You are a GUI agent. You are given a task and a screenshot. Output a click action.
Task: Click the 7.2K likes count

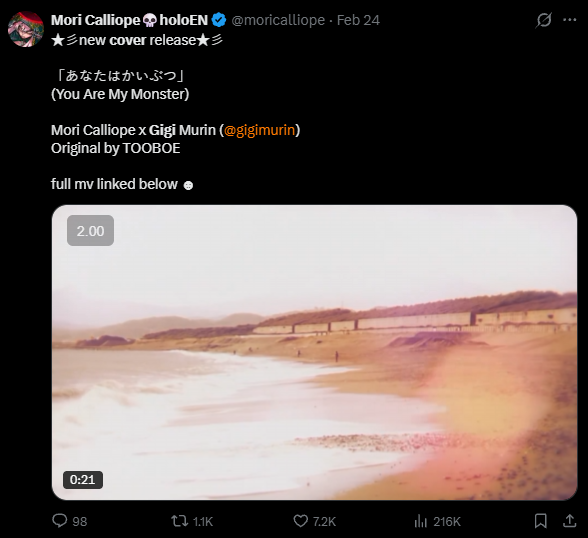(x=324, y=522)
